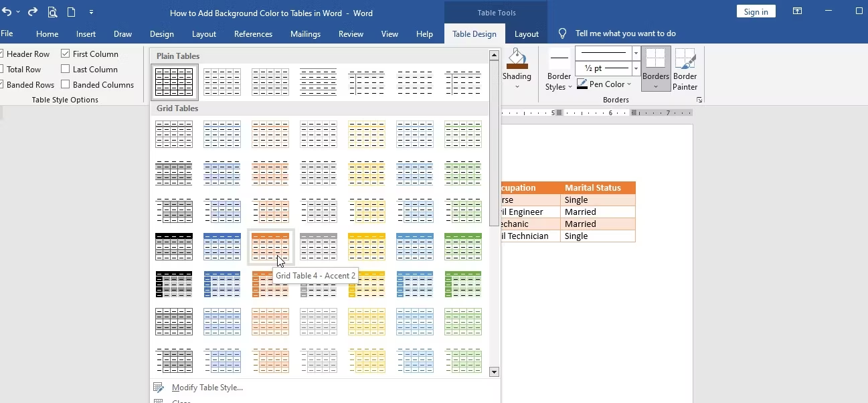Choose Grid Table 3 Accent 5 style
The width and height of the screenshot is (868, 403).
click(415, 210)
